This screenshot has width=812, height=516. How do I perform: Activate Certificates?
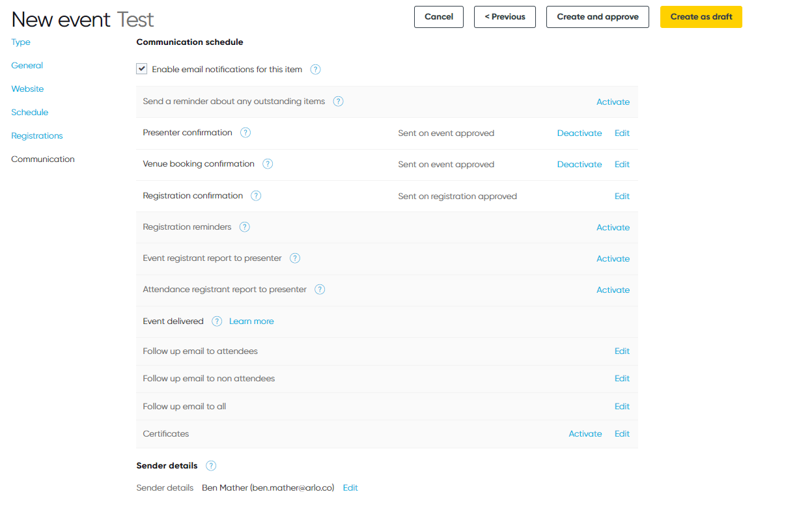tap(585, 434)
